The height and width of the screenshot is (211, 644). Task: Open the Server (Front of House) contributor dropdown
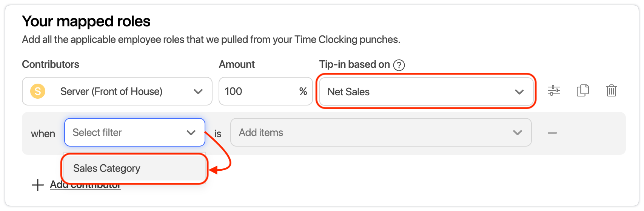117,91
